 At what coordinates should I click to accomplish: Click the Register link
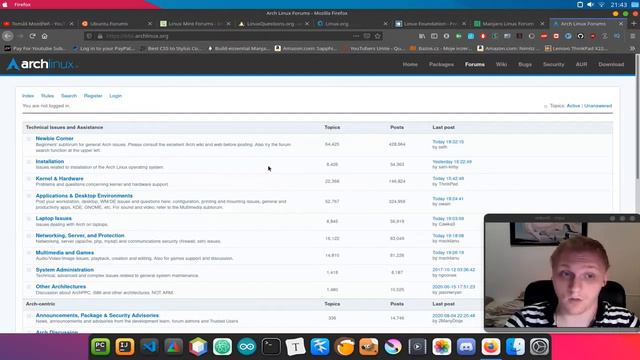93,96
